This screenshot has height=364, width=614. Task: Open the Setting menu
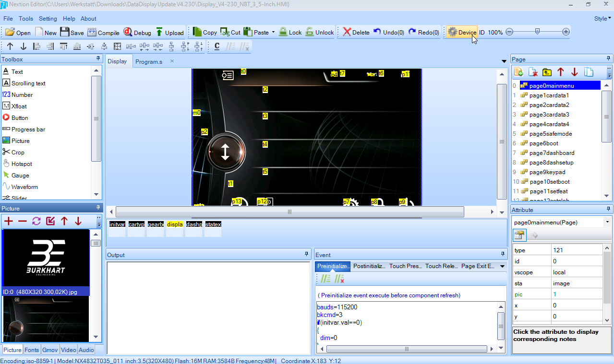pos(48,19)
